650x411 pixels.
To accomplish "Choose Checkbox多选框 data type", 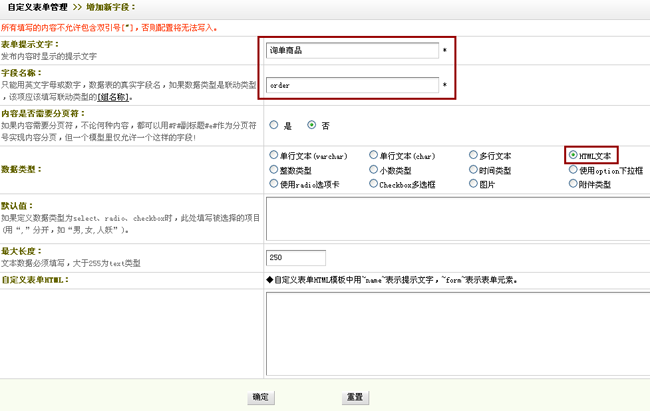I will click(x=373, y=184).
